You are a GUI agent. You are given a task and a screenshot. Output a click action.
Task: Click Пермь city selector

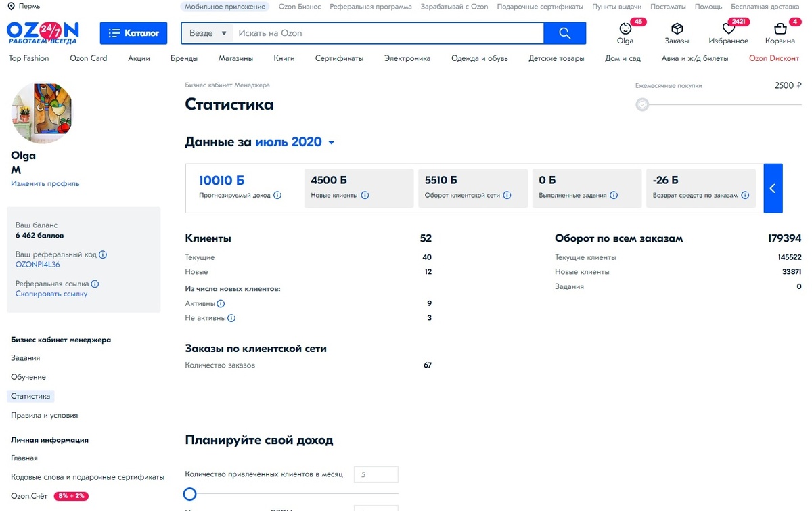coord(30,7)
